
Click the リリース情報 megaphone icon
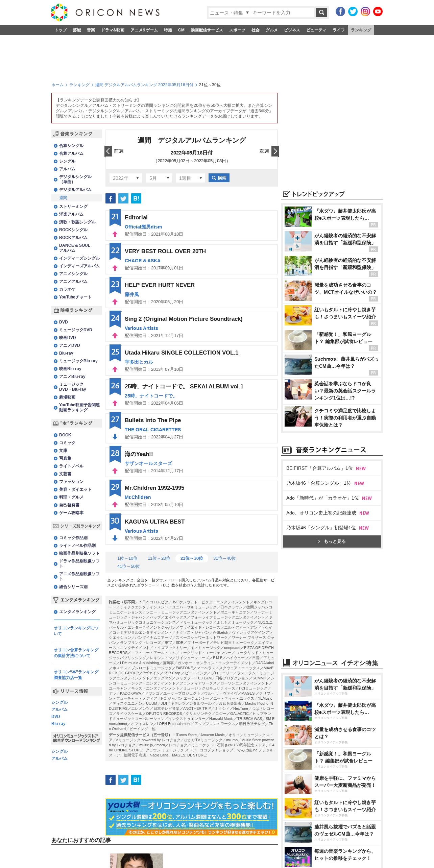pyautogui.click(x=56, y=691)
